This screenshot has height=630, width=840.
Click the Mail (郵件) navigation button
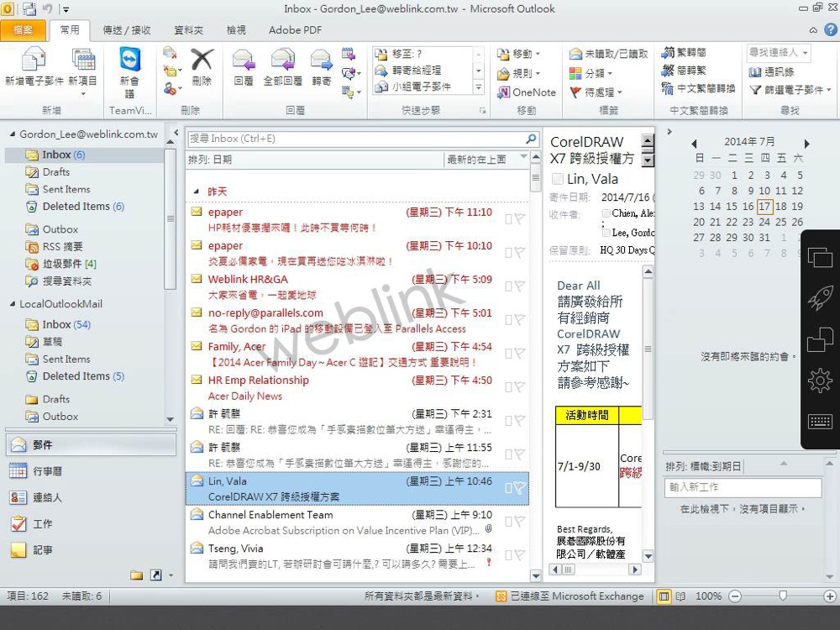point(91,444)
